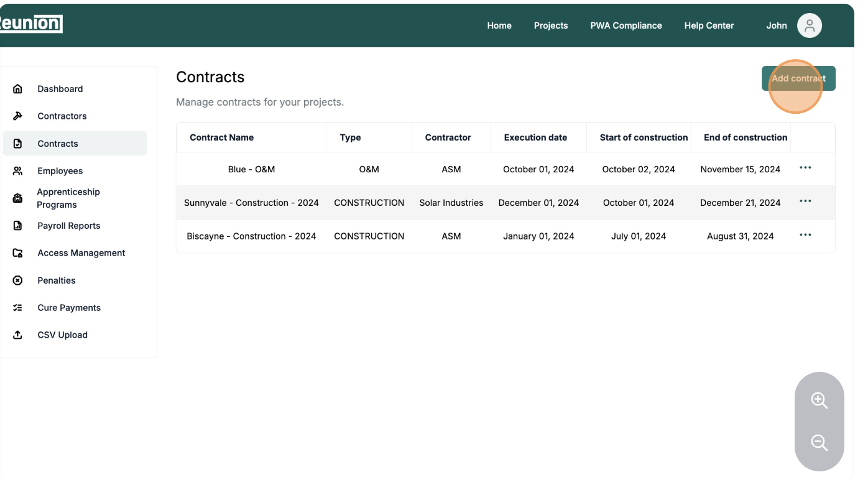The image size is (868, 495).
Task: Click the Access Management folder icon
Action: 17,253
